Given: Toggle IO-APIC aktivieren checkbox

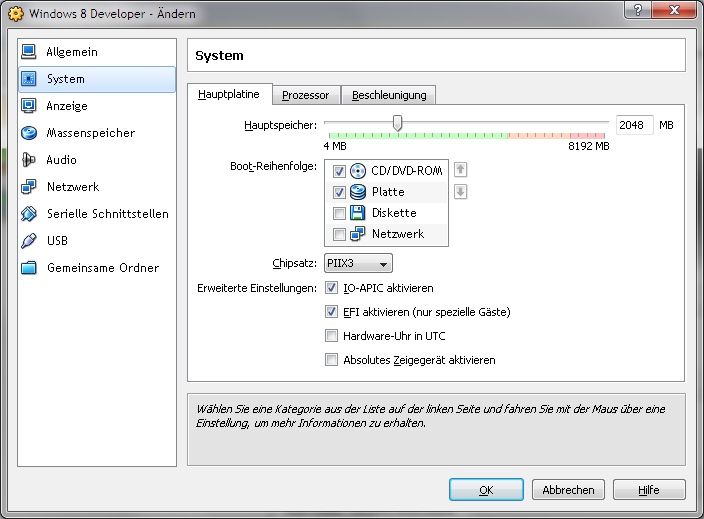Looking at the screenshot, I should click(x=331, y=288).
